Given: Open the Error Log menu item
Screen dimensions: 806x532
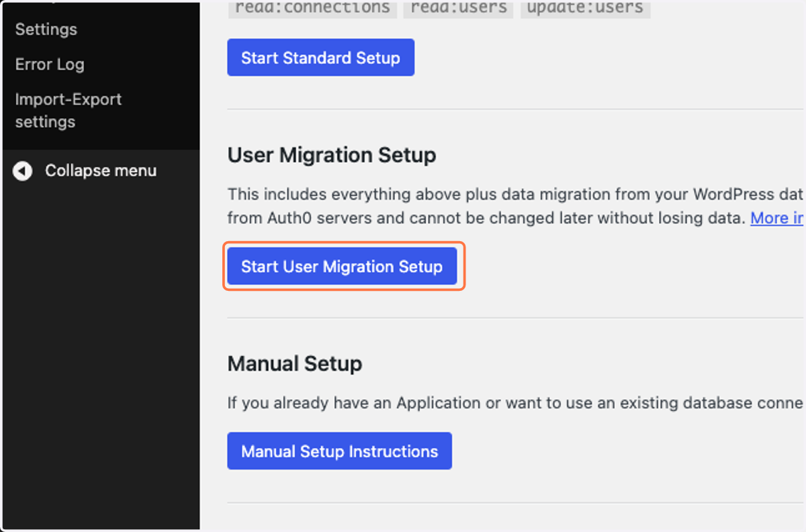Looking at the screenshot, I should 50,64.
